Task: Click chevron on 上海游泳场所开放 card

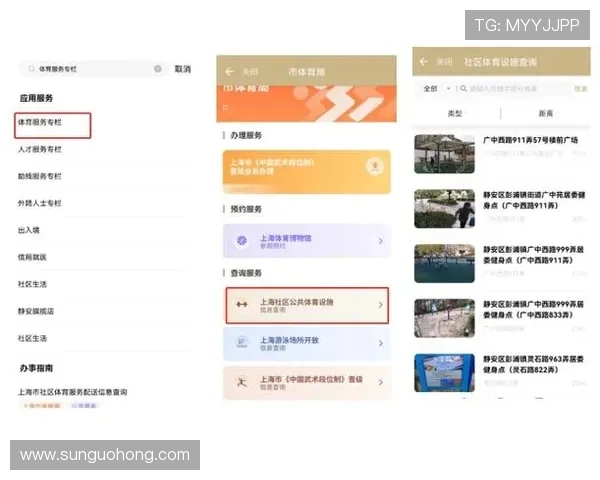Action: point(380,343)
